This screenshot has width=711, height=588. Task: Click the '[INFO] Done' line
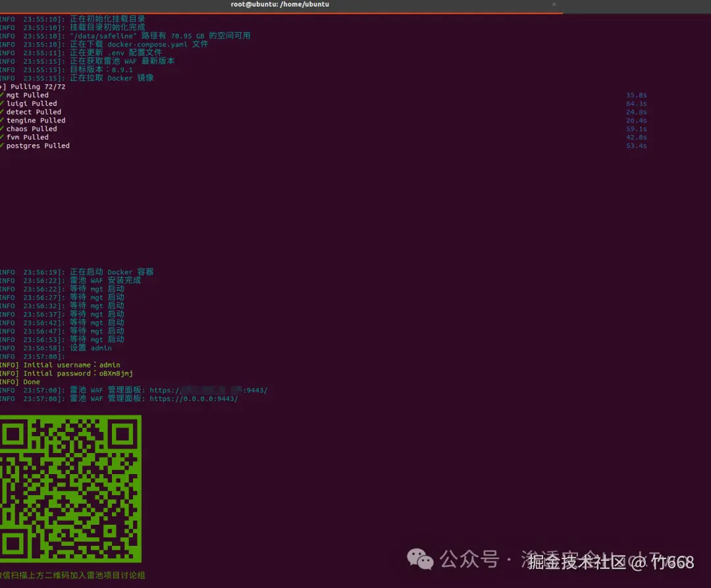(20, 382)
